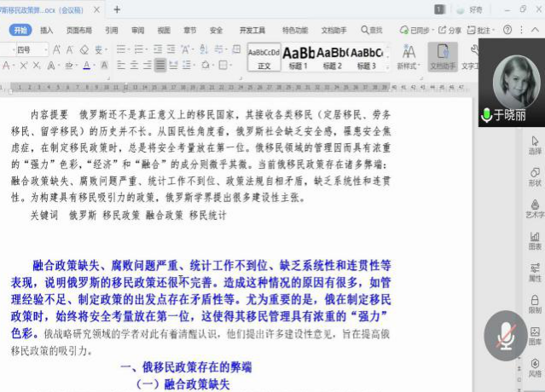545x392 pixels.
Task: Open the 插入 Insert tab
Action: 47,30
